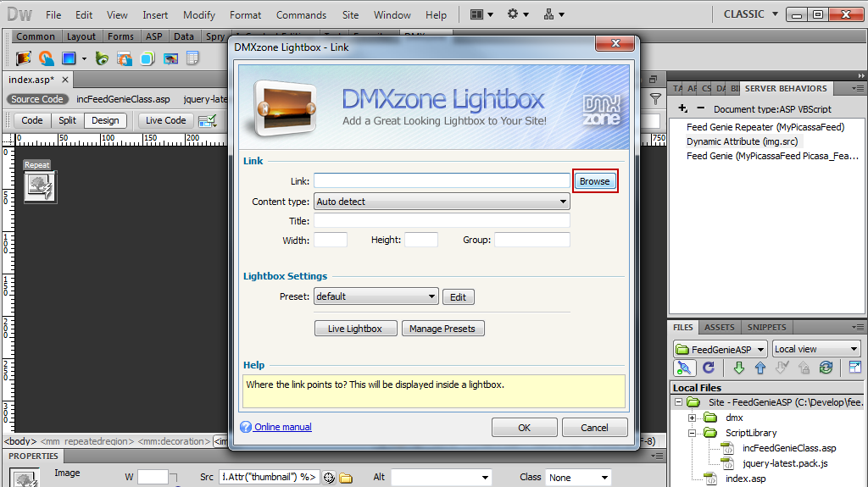Screen dimensions: 868x487
Task: Click the picture-screen DMXzone toolbar icon
Action: click(170, 58)
